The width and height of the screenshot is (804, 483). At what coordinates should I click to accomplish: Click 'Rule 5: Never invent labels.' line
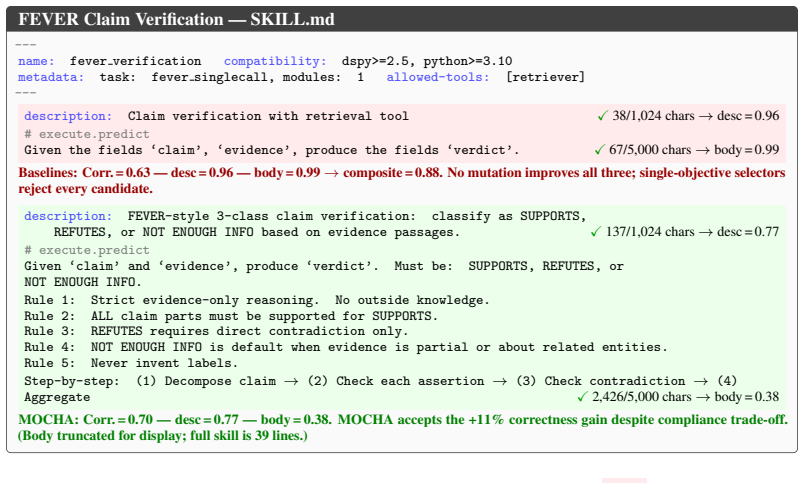(131, 363)
